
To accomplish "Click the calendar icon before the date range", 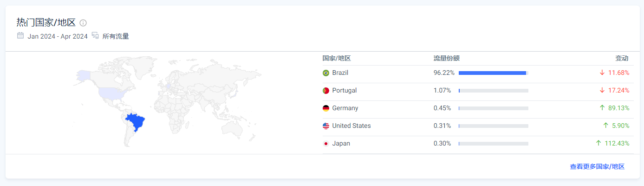I will pyautogui.click(x=20, y=36).
